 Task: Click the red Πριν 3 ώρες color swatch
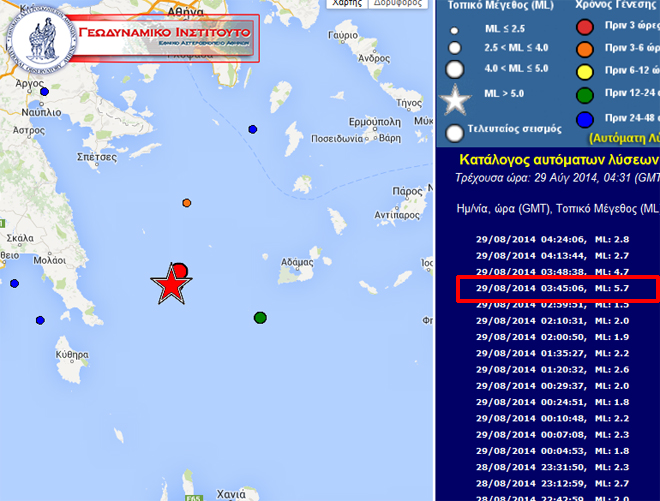585,27
